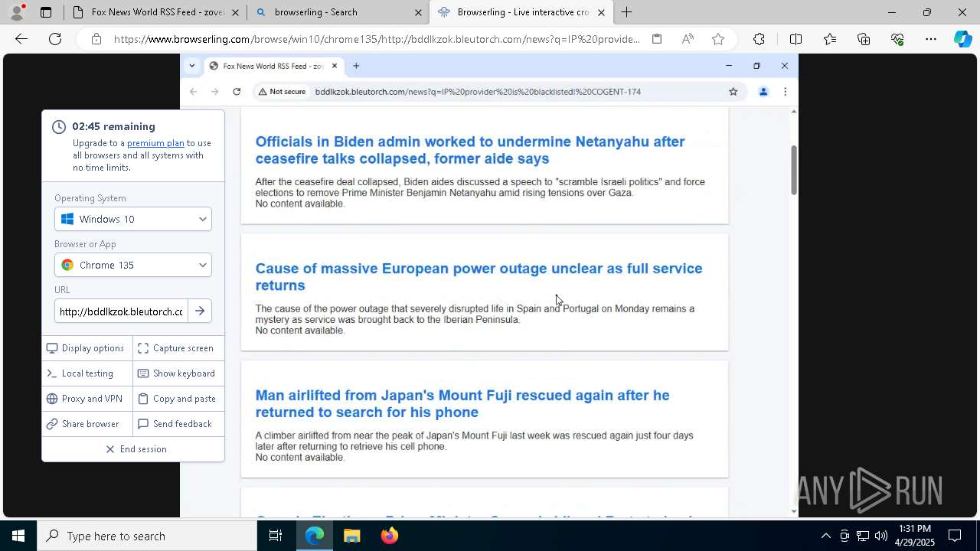Switch to browserling - Search tab
Viewport: 980px width, 551px height.
coord(338,12)
